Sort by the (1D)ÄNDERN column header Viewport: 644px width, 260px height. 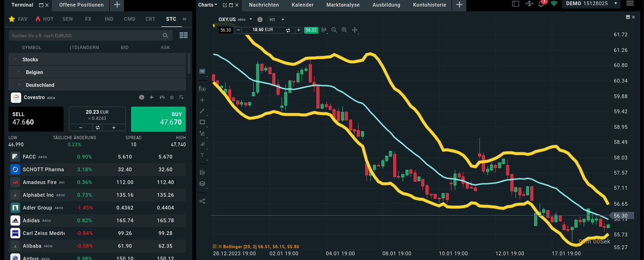(x=84, y=48)
